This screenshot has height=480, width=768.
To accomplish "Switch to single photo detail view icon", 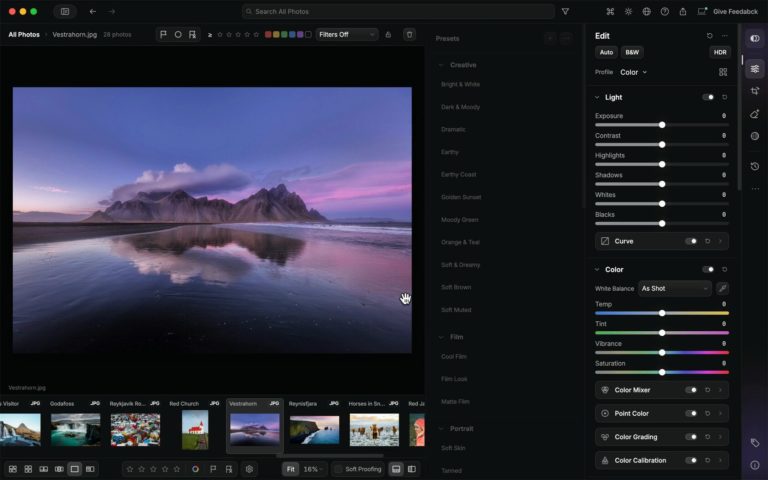I will pyautogui.click(x=74, y=469).
